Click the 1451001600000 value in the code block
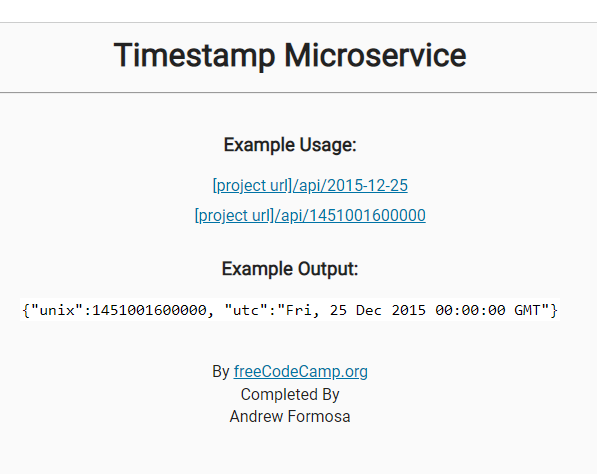 tap(149, 310)
